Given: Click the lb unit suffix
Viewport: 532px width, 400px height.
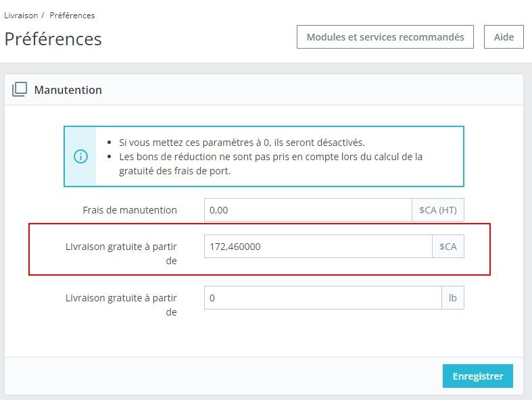Looking at the screenshot, I should pos(453,298).
